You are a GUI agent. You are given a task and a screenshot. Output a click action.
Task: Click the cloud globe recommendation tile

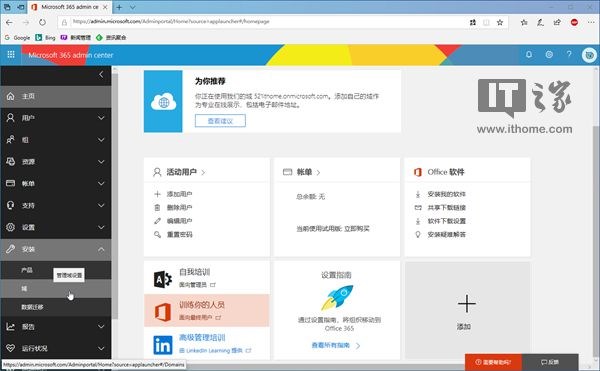(163, 101)
